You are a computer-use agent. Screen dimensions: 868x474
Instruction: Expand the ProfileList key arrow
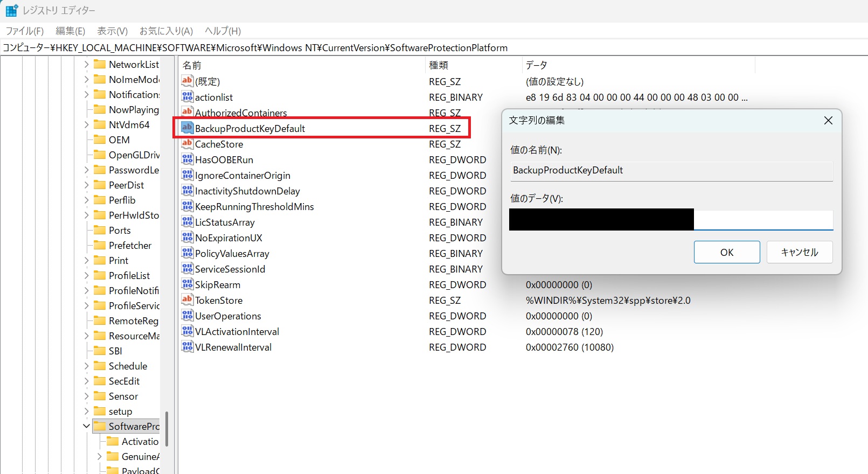[86, 275]
